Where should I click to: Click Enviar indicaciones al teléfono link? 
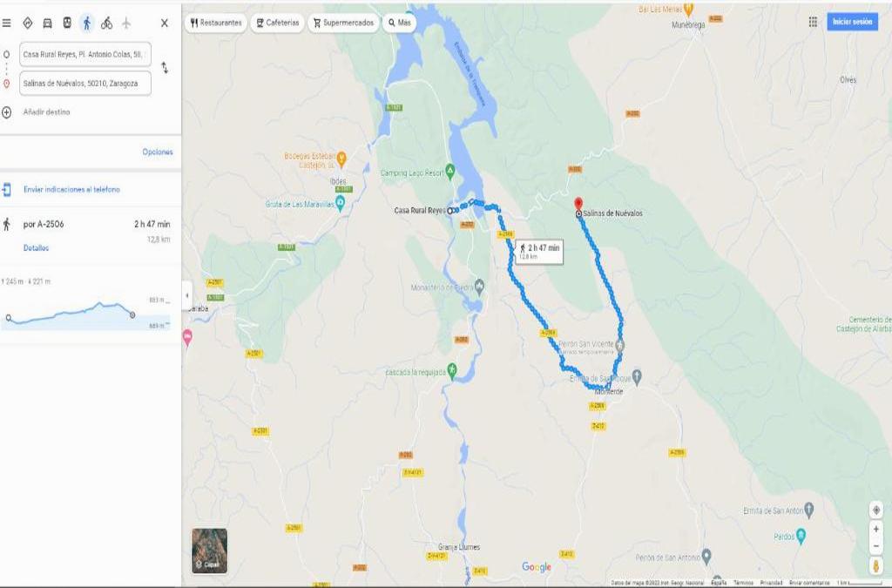click(71, 189)
